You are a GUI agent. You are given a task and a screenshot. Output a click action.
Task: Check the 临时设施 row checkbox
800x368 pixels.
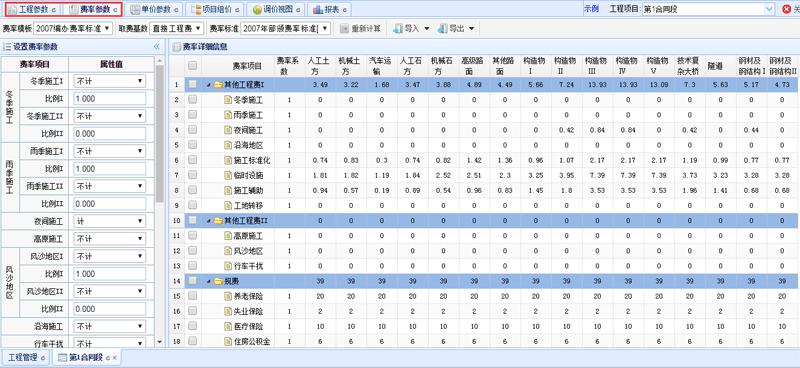click(x=192, y=175)
